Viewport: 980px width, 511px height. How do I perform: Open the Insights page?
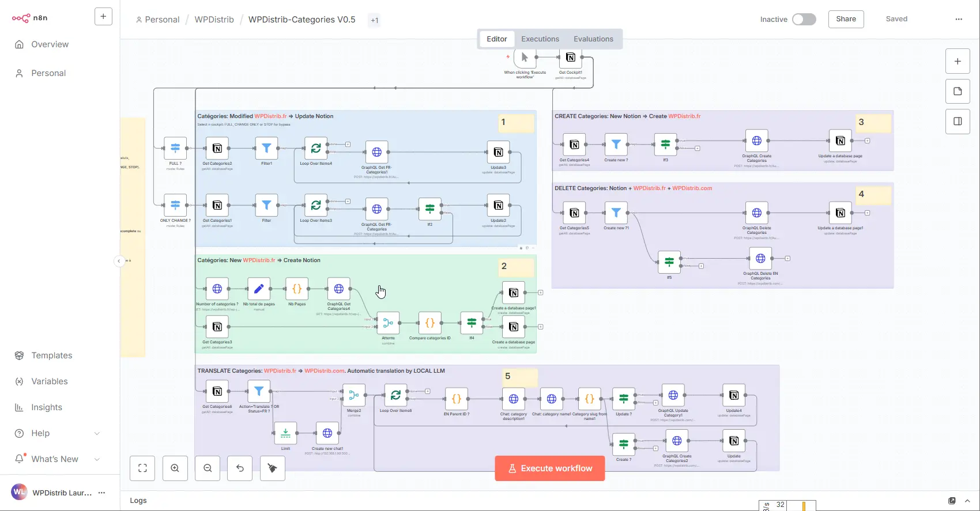(46, 407)
